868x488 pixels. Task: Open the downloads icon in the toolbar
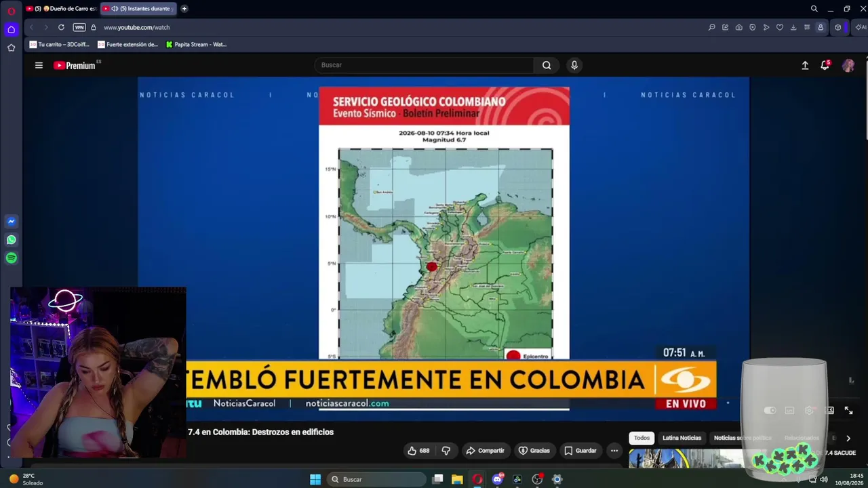[x=793, y=27]
